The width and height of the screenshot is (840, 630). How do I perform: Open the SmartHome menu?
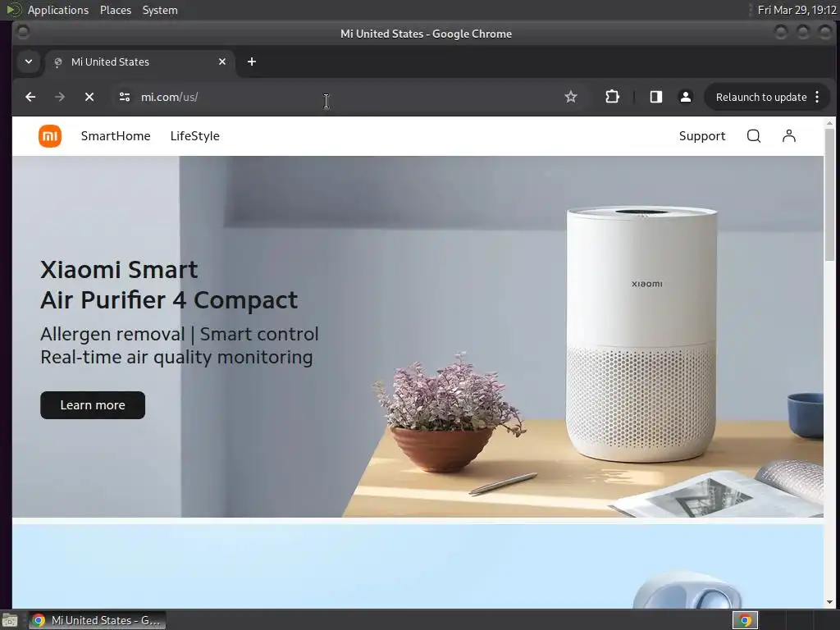tap(116, 136)
